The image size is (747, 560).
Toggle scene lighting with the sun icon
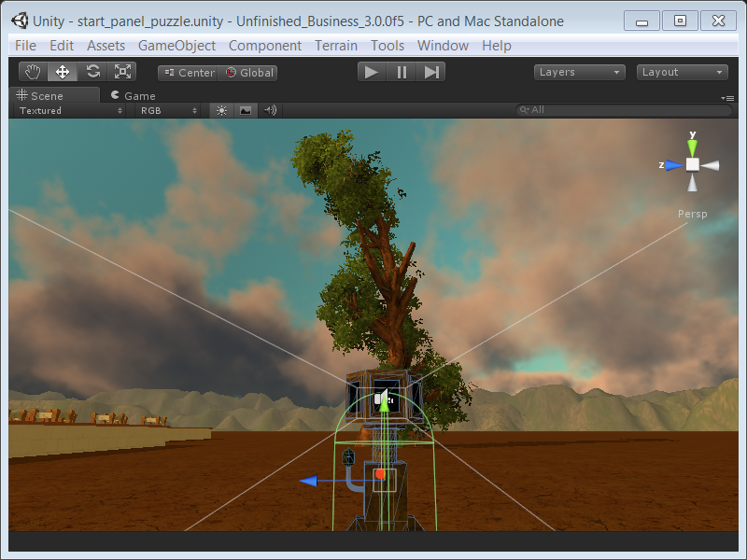[221, 110]
